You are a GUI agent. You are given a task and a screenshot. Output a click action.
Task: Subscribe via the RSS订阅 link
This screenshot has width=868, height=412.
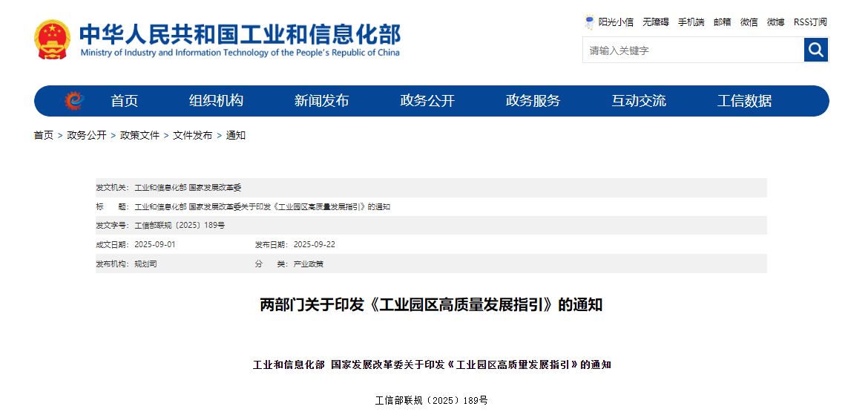(x=810, y=22)
